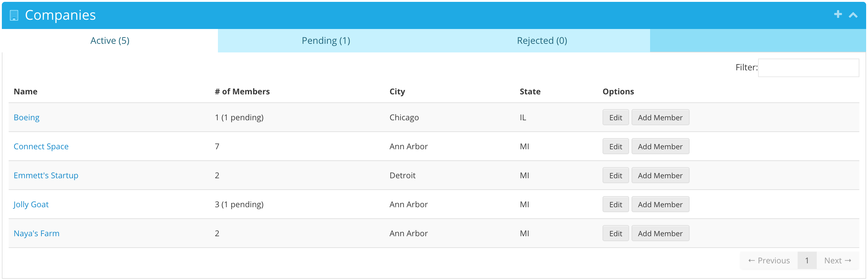The width and height of the screenshot is (868, 280).
Task: Click the plus icon to add a company
Action: coord(837,14)
